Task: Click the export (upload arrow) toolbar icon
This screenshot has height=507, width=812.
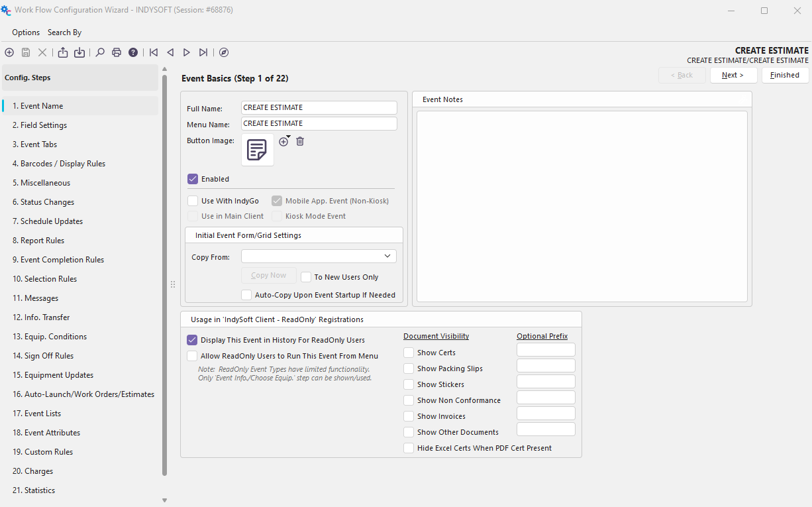Action: click(63, 52)
